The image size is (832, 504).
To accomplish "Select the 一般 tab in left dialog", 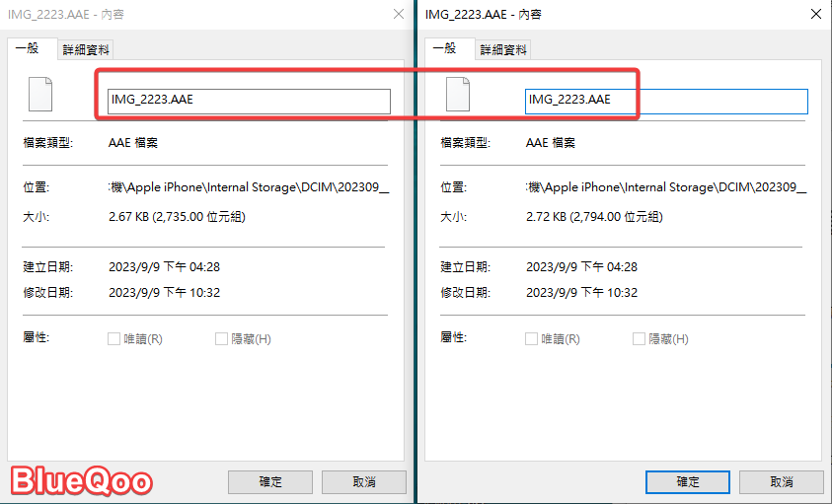I will (32, 48).
